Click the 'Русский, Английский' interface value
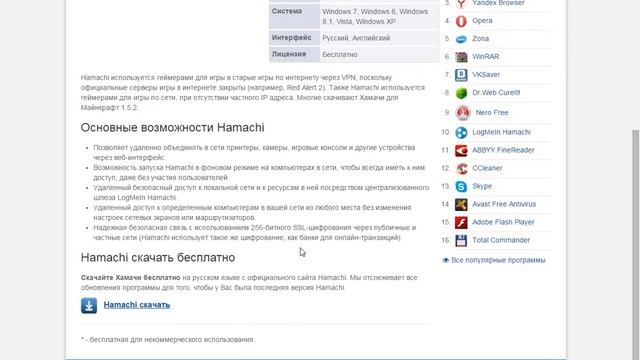The width and height of the screenshot is (640, 360). pos(356,38)
